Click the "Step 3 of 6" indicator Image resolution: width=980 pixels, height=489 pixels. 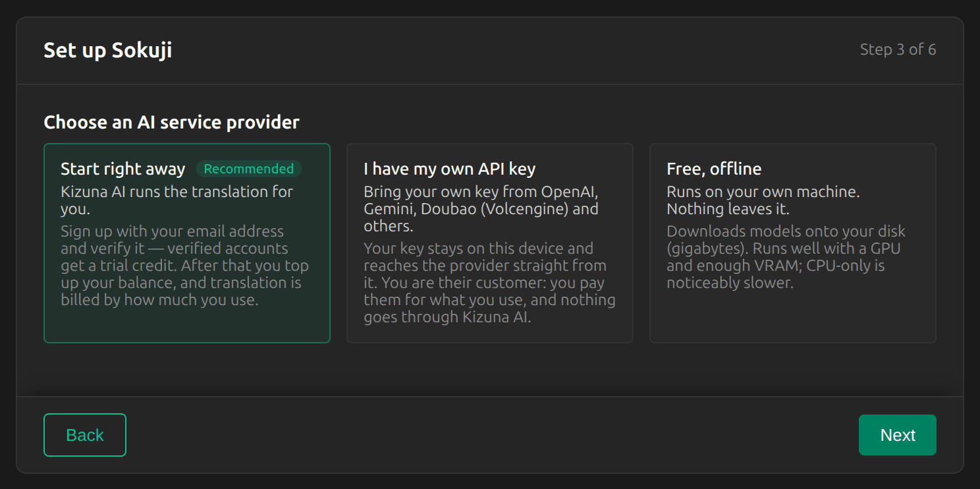click(x=898, y=49)
